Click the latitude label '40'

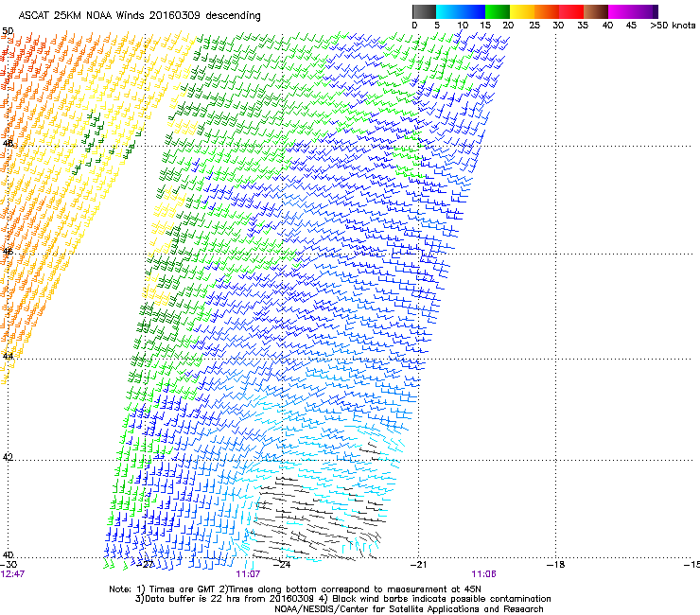click(8, 554)
